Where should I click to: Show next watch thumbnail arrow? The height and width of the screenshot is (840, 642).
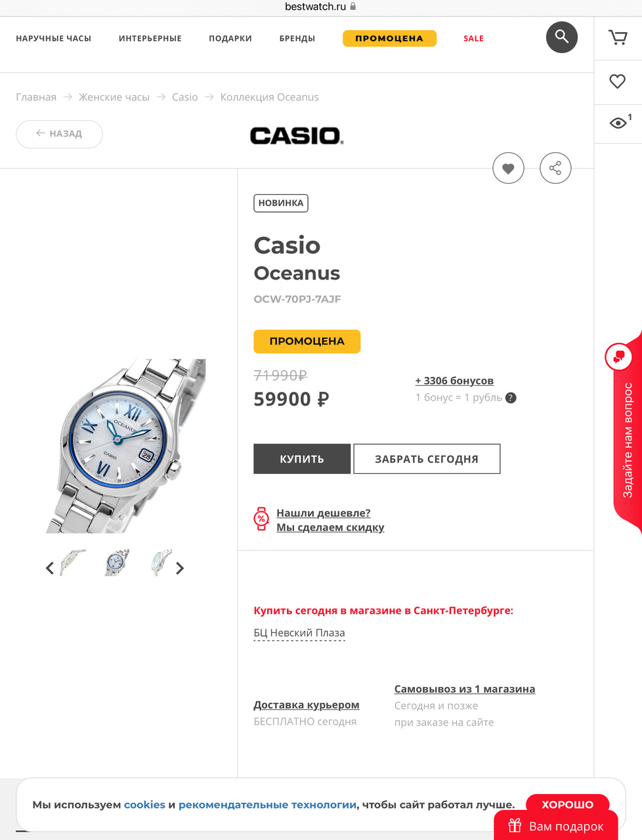[x=180, y=568]
